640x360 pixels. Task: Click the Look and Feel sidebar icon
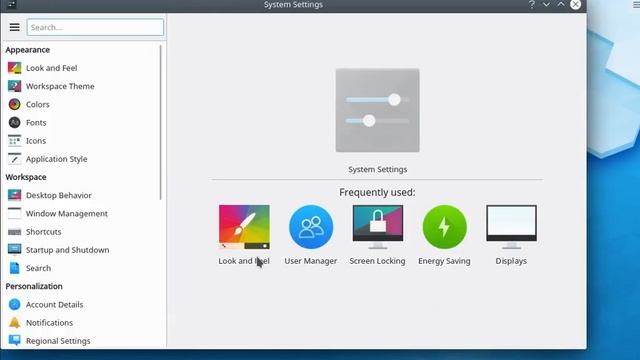[14, 68]
